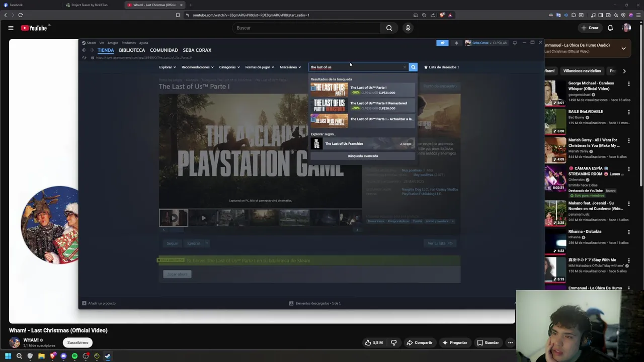Click the YouTube search button

click(x=389, y=28)
